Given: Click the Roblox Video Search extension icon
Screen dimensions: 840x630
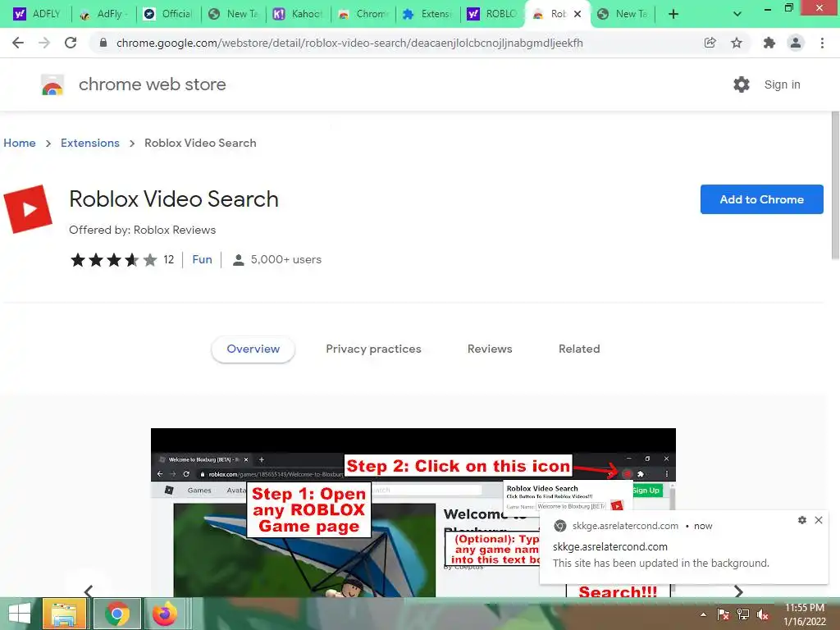Looking at the screenshot, I should 28,209.
